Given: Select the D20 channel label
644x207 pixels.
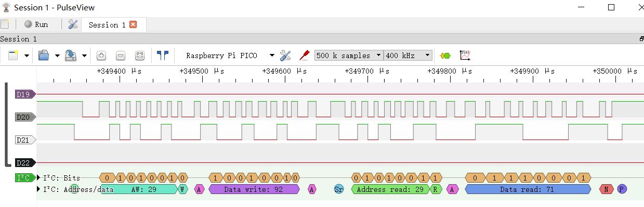Looking at the screenshot, I should pos(25,117).
